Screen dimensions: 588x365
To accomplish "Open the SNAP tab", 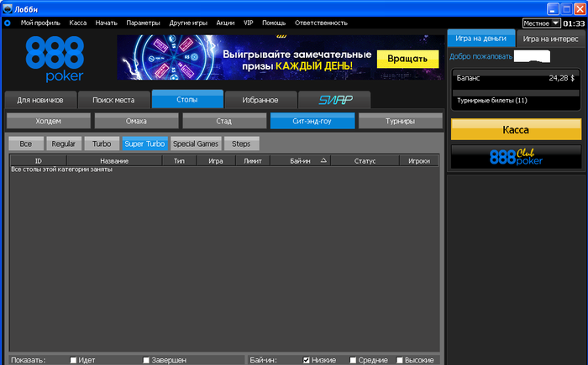I will (334, 100).
